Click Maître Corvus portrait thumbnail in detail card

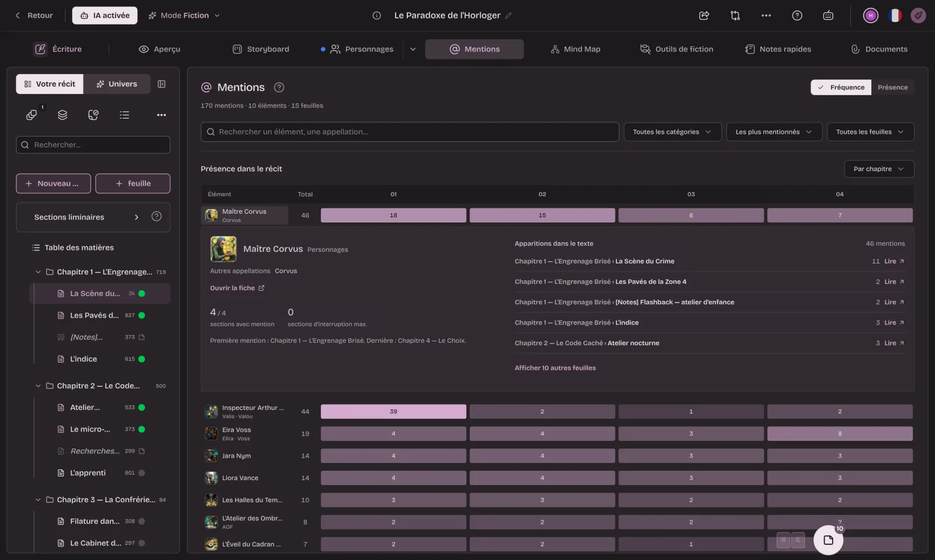tap(223, 249)
